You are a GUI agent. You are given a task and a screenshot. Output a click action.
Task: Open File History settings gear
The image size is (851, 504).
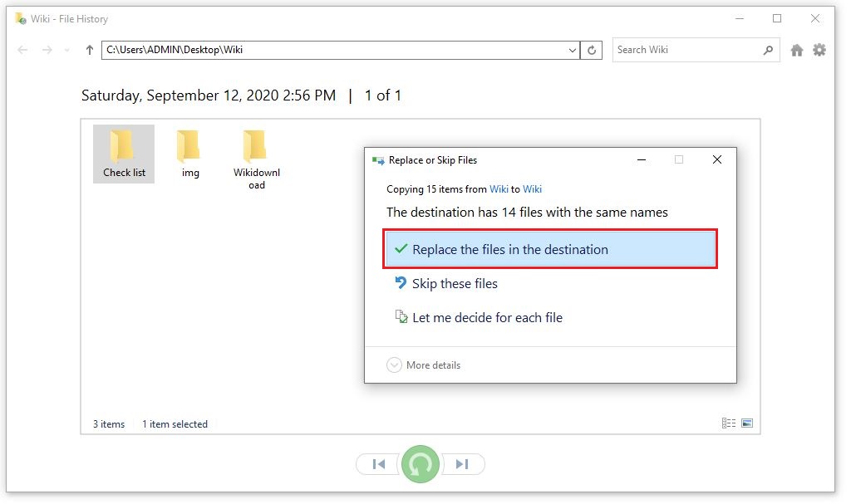[819, 50]
